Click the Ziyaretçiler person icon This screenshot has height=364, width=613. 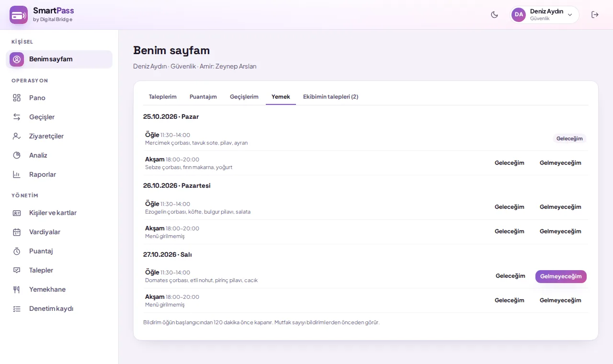coord(17,136)
